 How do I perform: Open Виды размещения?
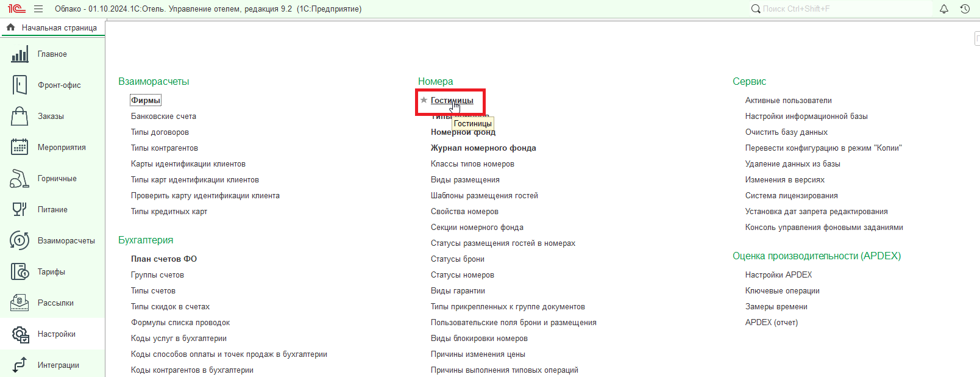(x=465, y=180)
